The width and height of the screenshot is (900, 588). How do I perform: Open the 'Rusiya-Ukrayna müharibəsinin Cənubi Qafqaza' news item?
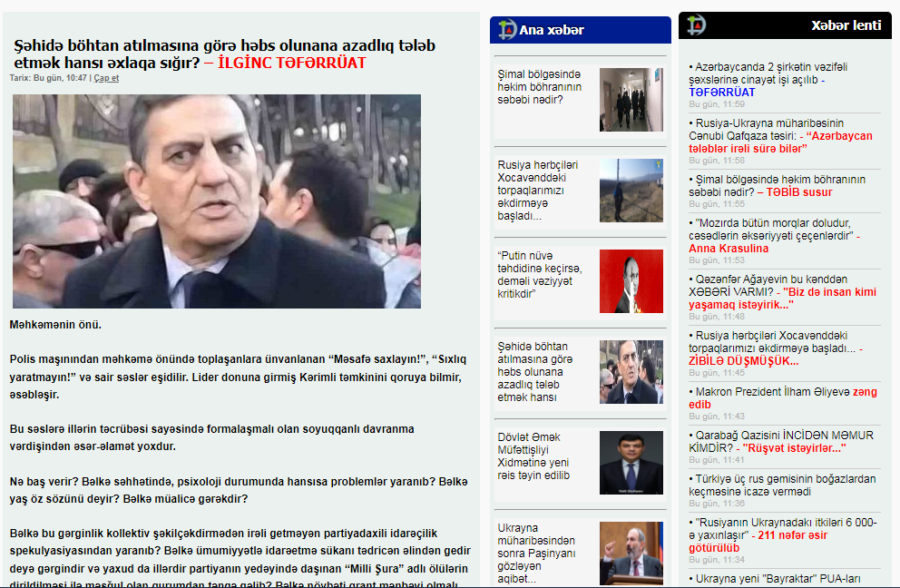pyautogui.click(x=780, y=135)
